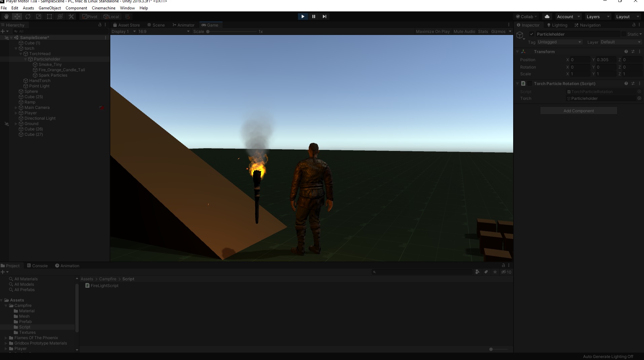Click the search icon in the Hierarchy panel
The width and height of the screenshot is (644, 360).
tap(16, 31)
